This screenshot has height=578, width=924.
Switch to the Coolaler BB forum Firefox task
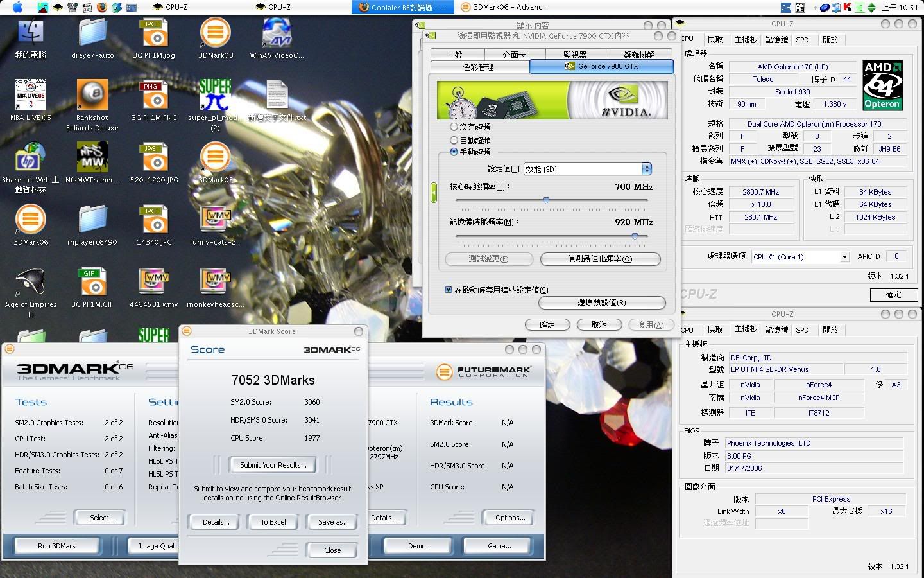403,7
